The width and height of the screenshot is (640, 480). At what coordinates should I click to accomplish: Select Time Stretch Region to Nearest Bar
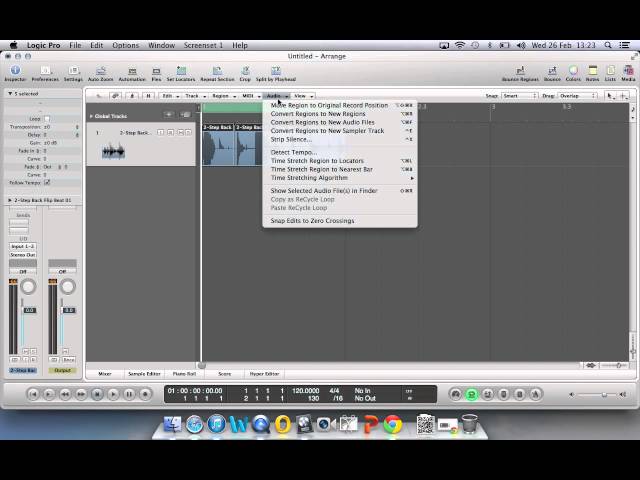(x=340, y=169)
